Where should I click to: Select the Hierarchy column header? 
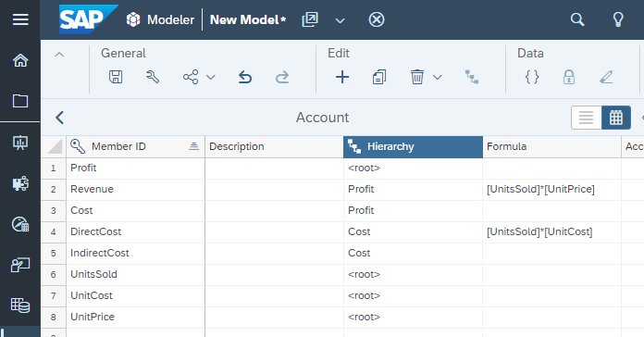[x=413, y=146]
